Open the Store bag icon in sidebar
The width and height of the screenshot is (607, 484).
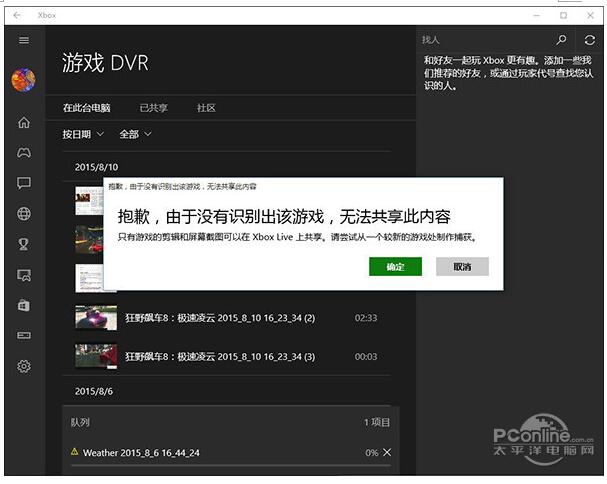pos(24,304)
